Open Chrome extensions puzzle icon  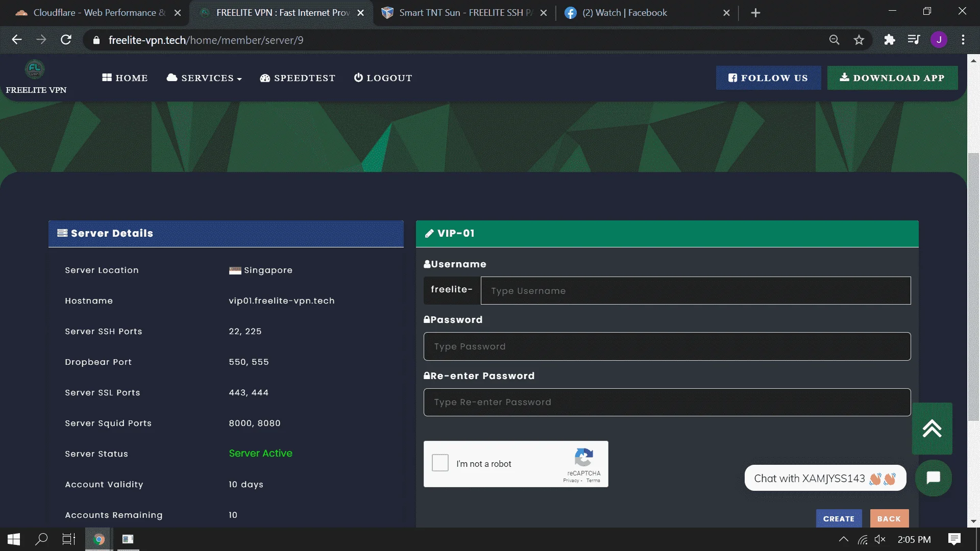(x=890, y=40)
